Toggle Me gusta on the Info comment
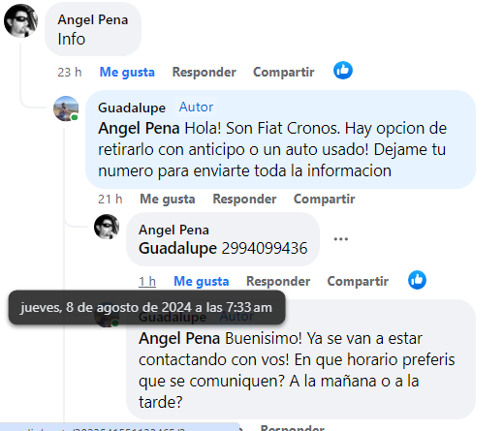The image size is (504, 431). tap(127, 72)
